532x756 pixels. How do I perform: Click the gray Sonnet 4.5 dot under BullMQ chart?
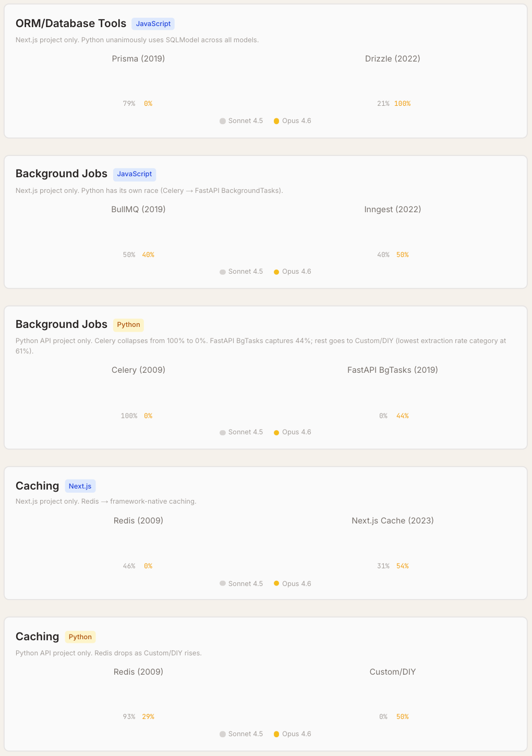click(x=223, y=272)
